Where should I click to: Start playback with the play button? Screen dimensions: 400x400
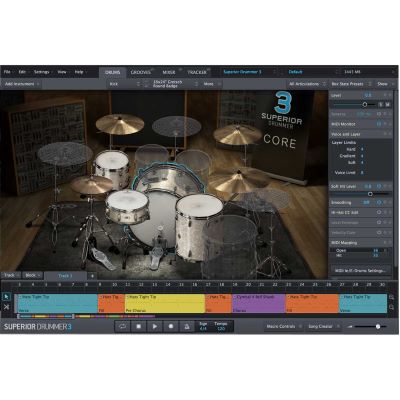coord(155,327)
